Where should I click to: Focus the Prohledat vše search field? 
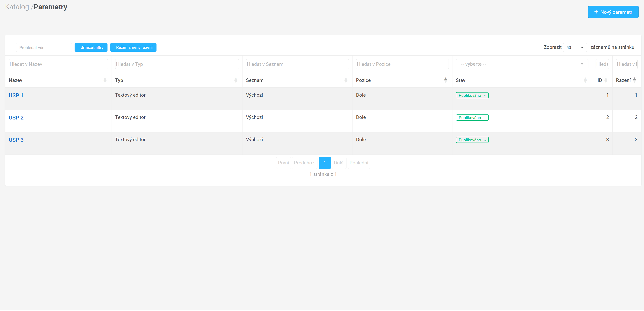(44, 47)
